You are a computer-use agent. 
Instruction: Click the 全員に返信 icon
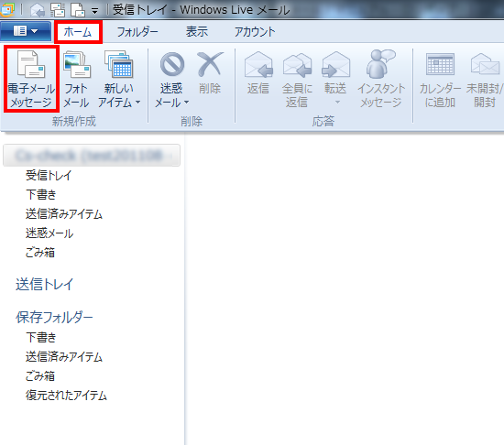pyautogui.click(x=297, y=65)
